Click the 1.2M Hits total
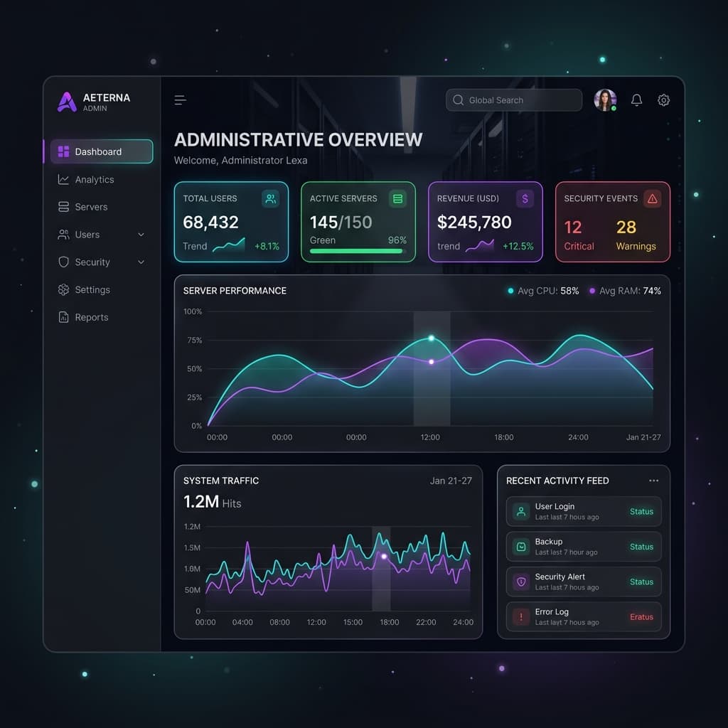 pyautogui.click(x=212, y=502)
